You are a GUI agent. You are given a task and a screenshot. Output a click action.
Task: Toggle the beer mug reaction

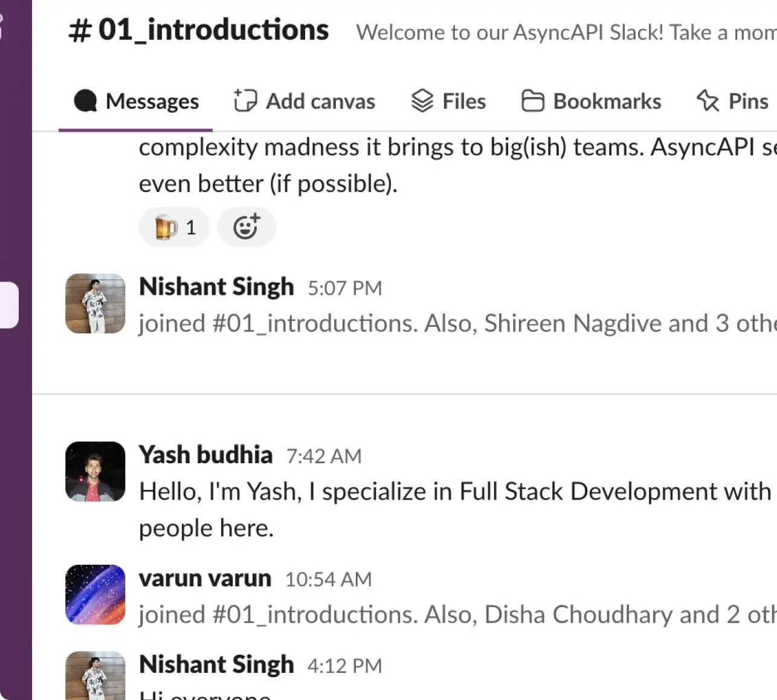pyautogui.click(x=174, y=226)
